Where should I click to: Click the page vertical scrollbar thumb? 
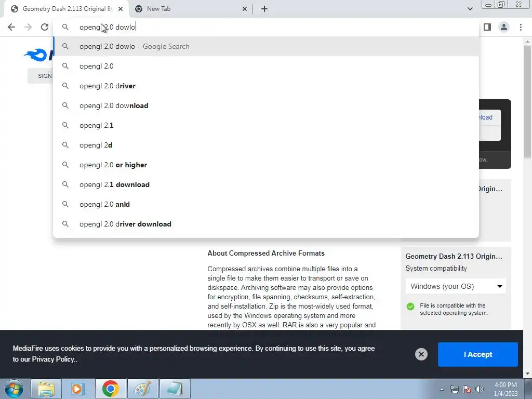pos(527,102)
